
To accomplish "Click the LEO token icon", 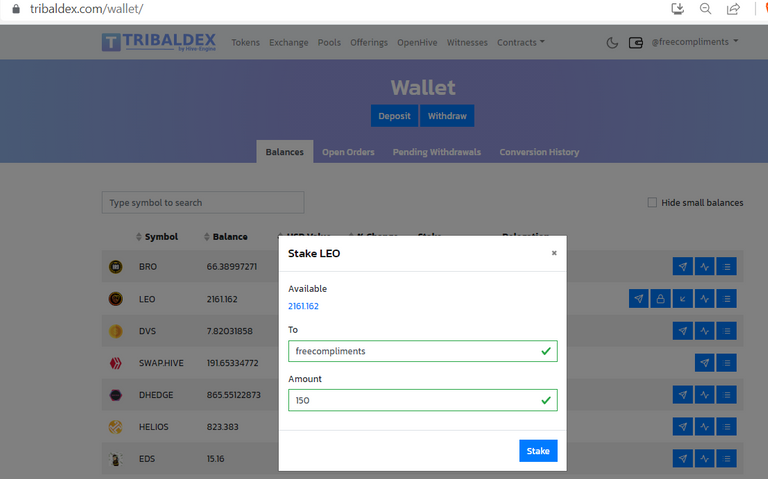I will point(116,299).
